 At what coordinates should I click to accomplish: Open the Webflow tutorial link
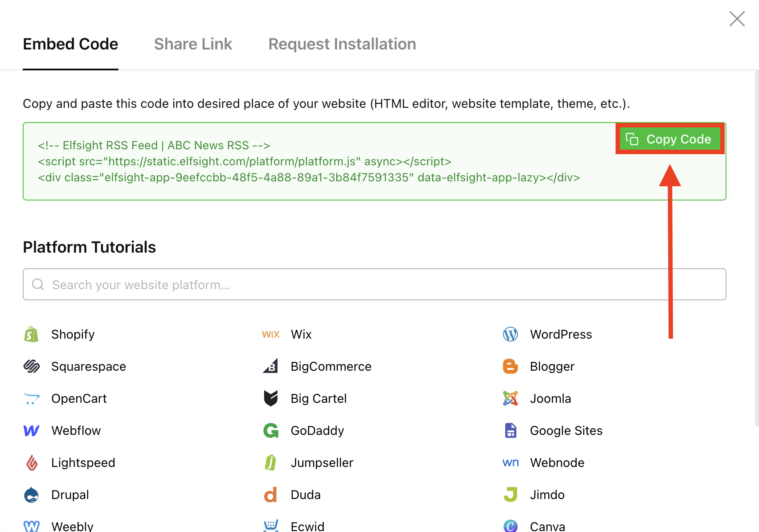point(76,430)
